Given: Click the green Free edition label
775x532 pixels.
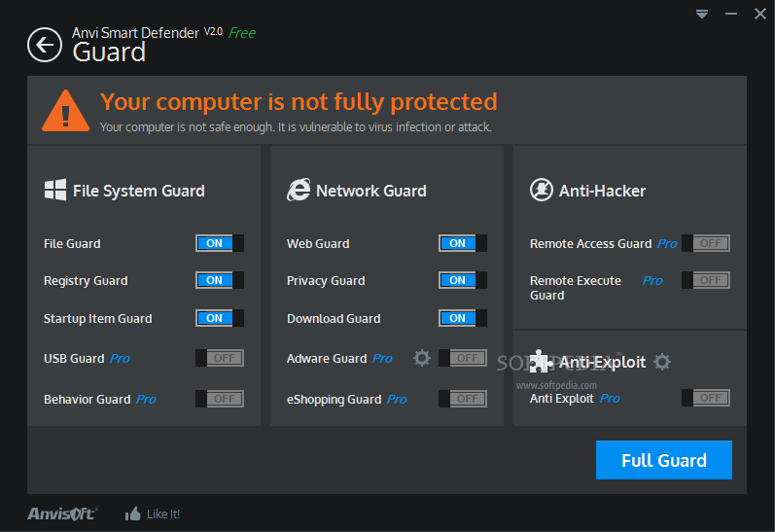Looking at the screenshot, I should tap(242, 33).
